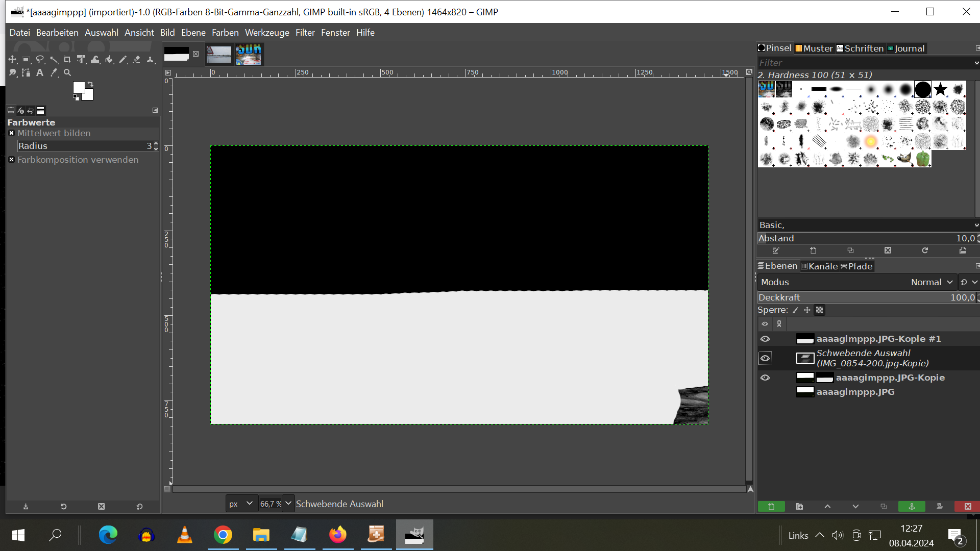Screen dimensions: 980x551
Task: Create a new layer
Action: point(771,506)
